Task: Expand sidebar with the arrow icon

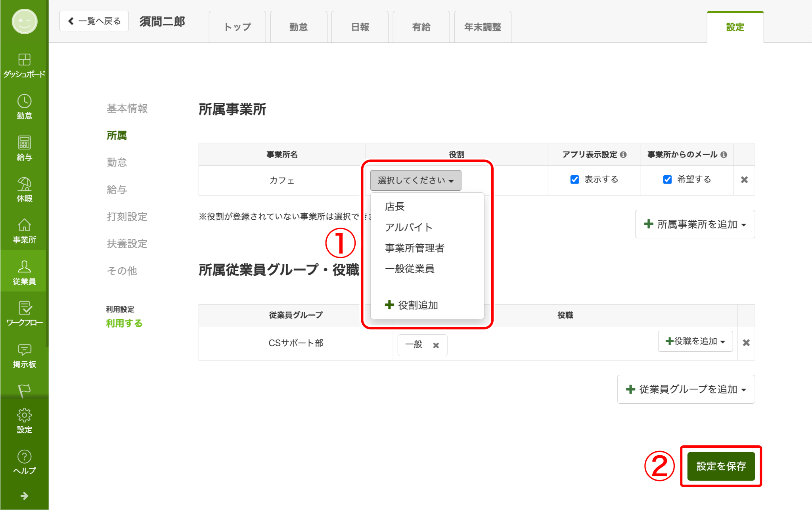Action: pos(24,496)
